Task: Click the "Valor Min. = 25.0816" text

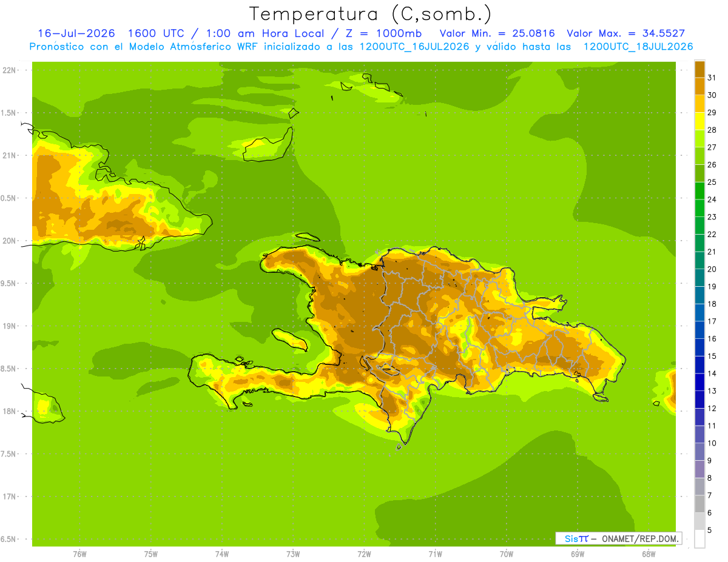Action: (497, 33)
